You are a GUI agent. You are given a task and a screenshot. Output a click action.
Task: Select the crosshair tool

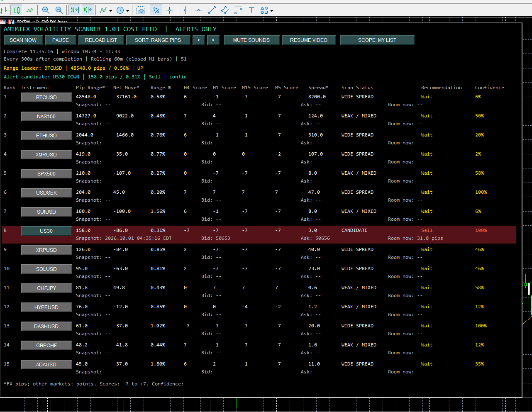pyautogui.click(x=169, y=10)
